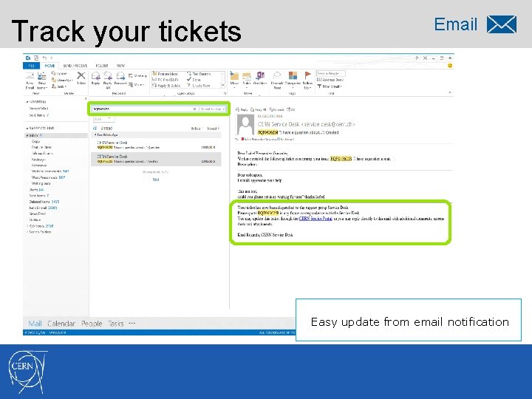
Task: Click sender avatar picture in reading pane
Action: 245,125
